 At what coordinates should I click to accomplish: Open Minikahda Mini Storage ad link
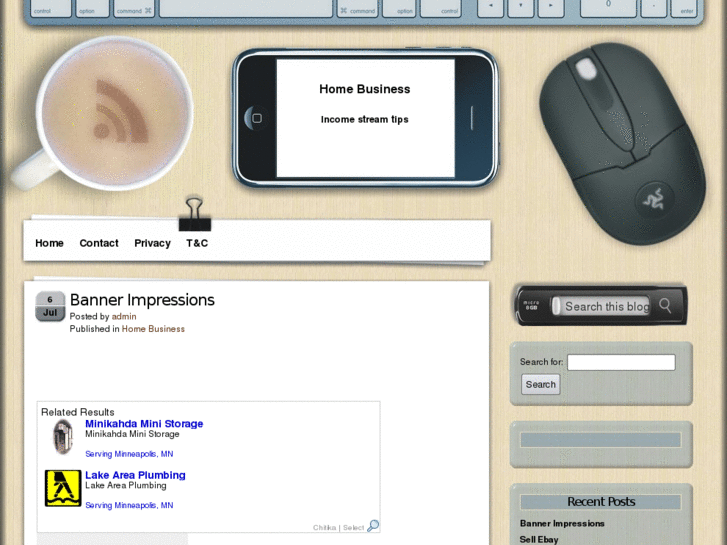pos(144,423)
